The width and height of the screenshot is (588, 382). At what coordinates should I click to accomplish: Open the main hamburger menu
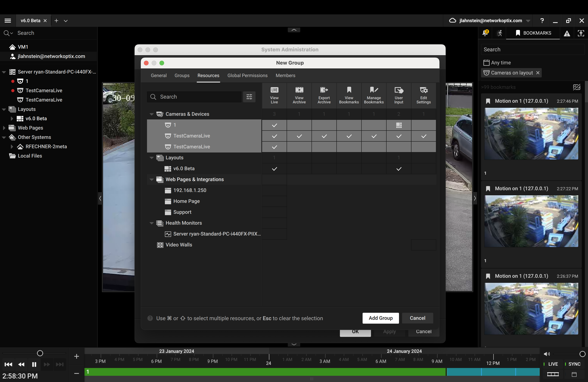[8, 21]
